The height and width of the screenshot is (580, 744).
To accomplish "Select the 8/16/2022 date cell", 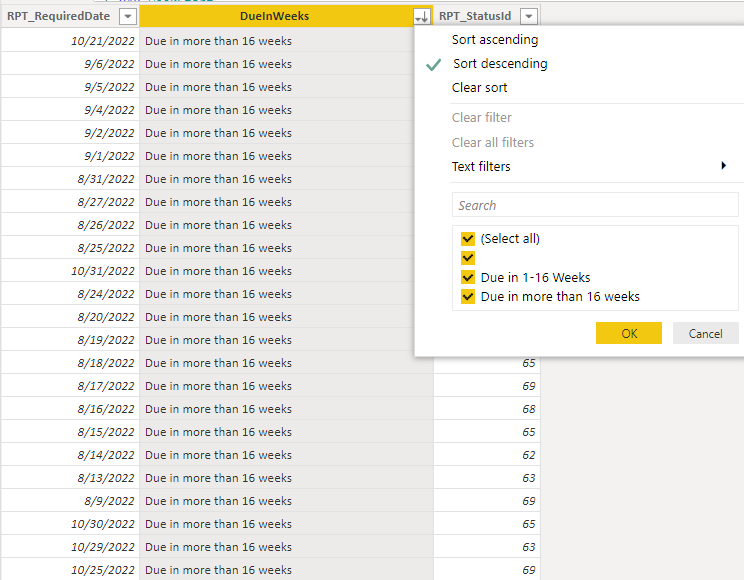I will click(70, 409).
